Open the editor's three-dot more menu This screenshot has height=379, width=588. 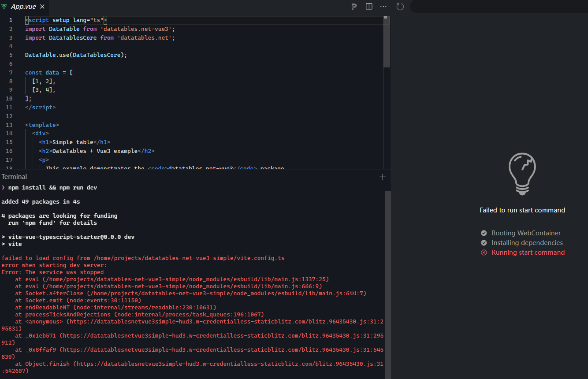(383, 7)
